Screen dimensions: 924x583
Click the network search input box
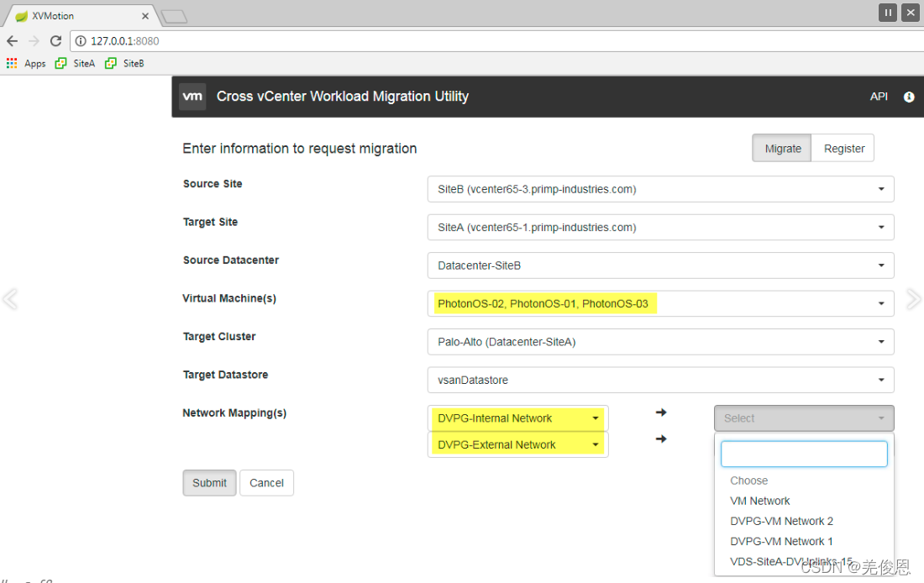804,454
